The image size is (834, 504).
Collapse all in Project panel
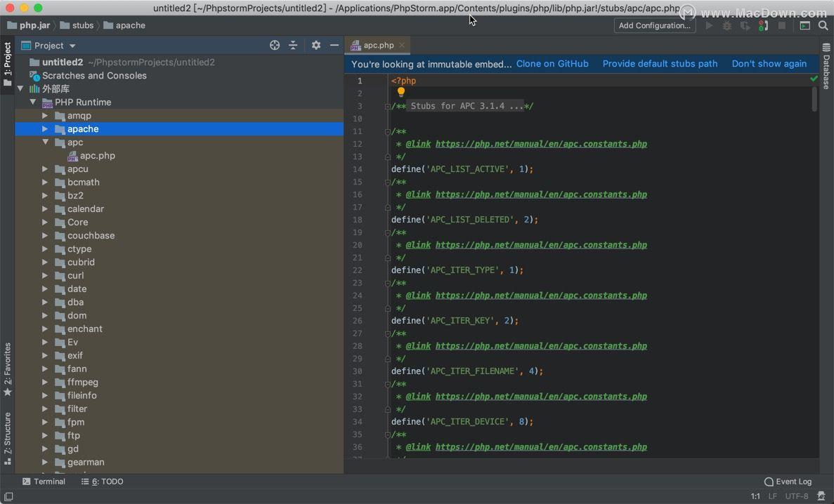point(293,45)
